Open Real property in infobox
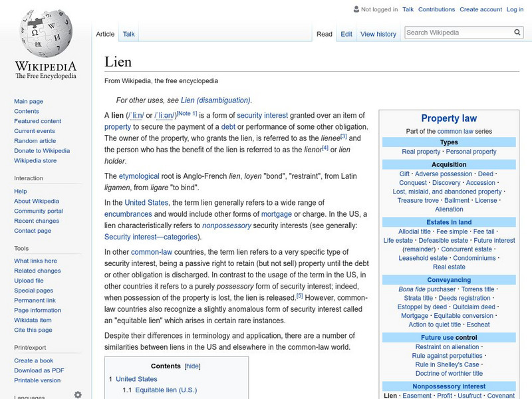The width and height of the screenshot is (532, 399). click(x=421, y=152)
